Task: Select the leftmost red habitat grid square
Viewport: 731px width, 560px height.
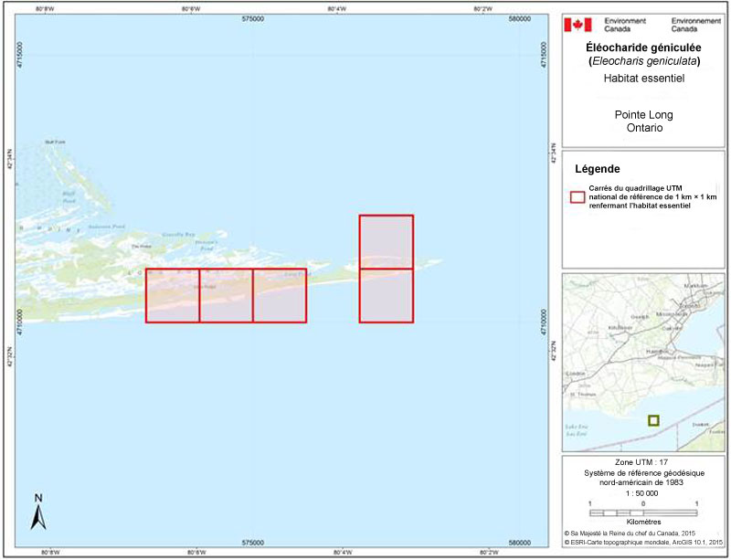Action: click(x=173, y=295)
